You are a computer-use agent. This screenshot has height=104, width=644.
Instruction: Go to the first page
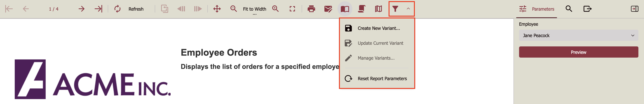point(9,9)
